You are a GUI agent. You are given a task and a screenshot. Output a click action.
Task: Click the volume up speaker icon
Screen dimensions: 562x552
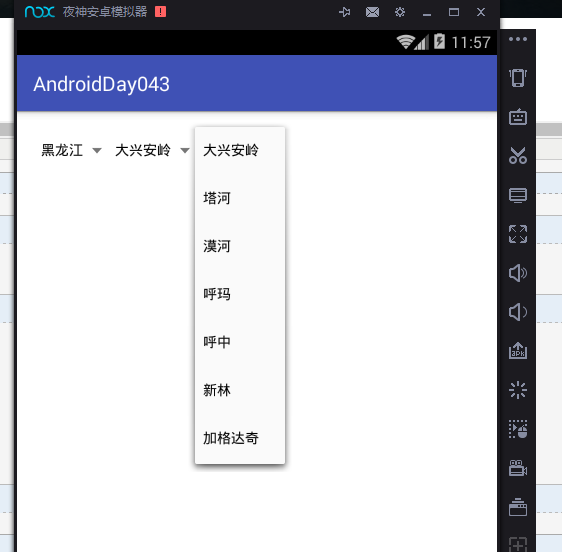click(x=518, y=273)
